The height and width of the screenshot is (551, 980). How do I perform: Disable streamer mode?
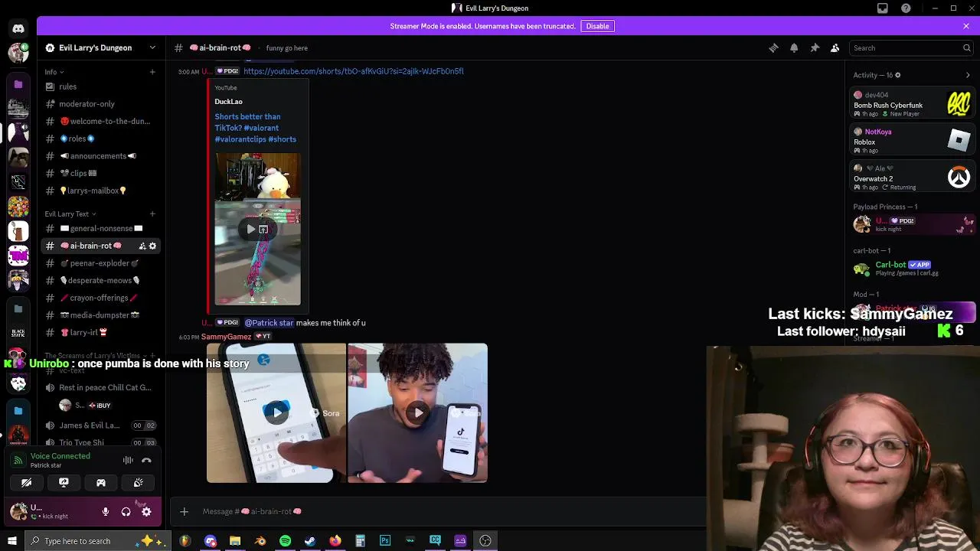coord(597,26)
